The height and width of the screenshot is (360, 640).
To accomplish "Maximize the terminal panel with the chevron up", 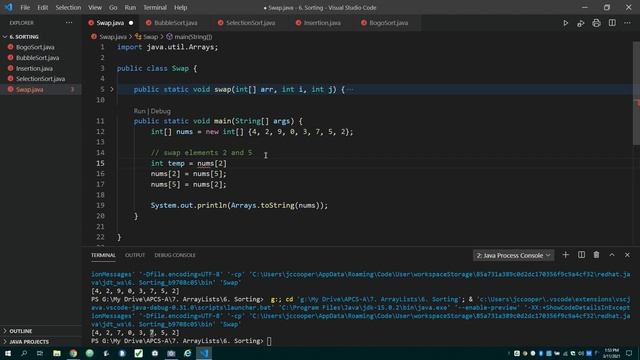I will pos(612,255).
